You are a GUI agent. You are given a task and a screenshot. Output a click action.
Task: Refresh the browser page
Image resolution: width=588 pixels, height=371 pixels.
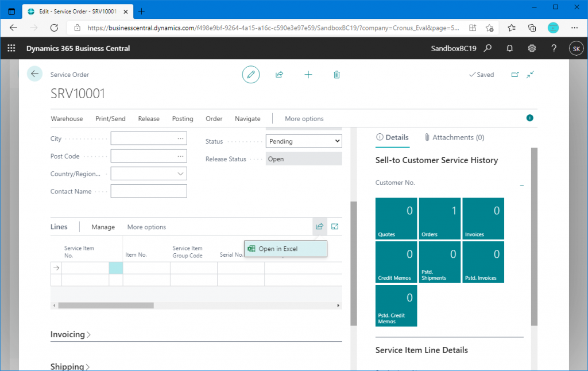click(55, 28)
